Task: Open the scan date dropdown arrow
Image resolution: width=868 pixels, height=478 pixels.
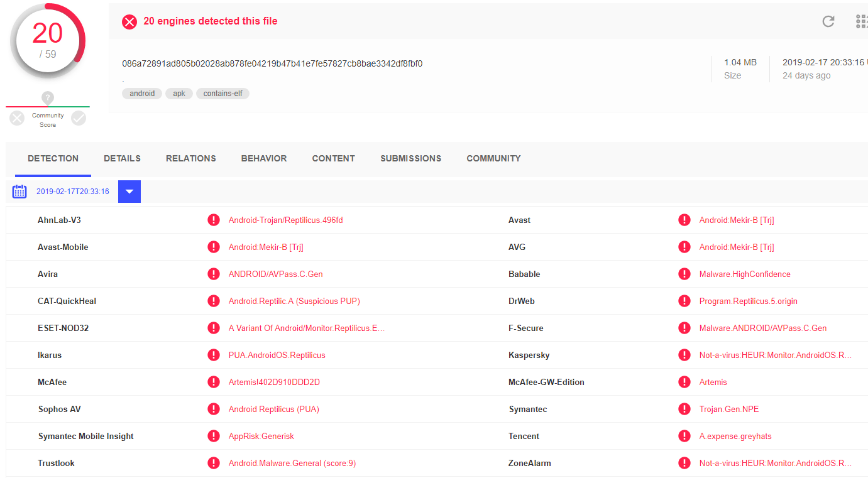Action: 129,192
